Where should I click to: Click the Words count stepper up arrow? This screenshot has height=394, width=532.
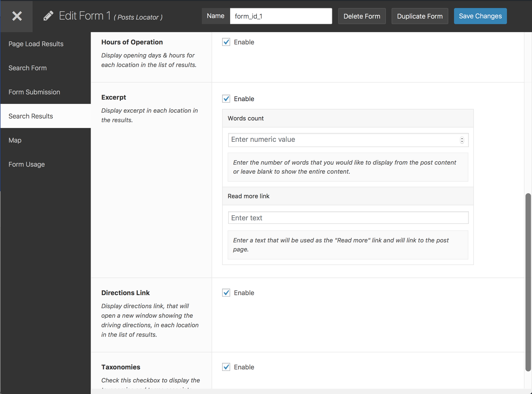tap(462, 138)
